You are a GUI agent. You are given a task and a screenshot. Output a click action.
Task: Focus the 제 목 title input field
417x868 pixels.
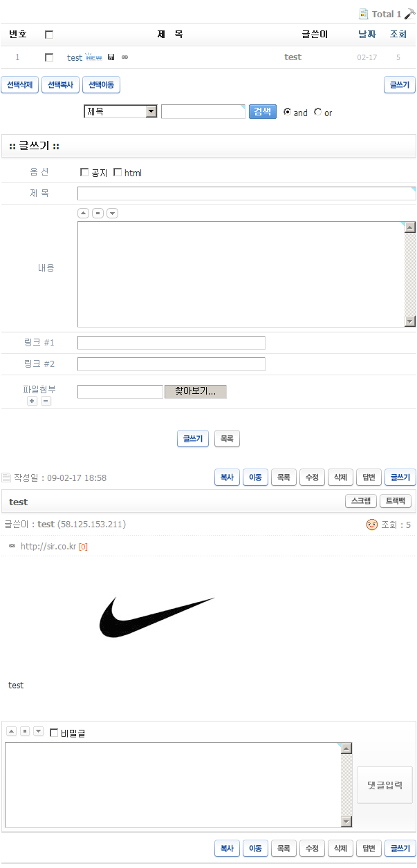point(247,194)
